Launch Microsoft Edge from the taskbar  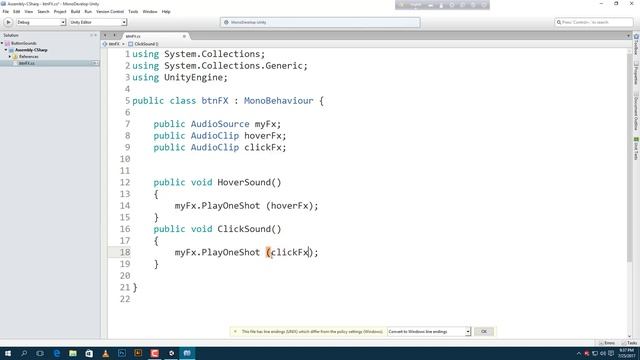coord(56,353)
